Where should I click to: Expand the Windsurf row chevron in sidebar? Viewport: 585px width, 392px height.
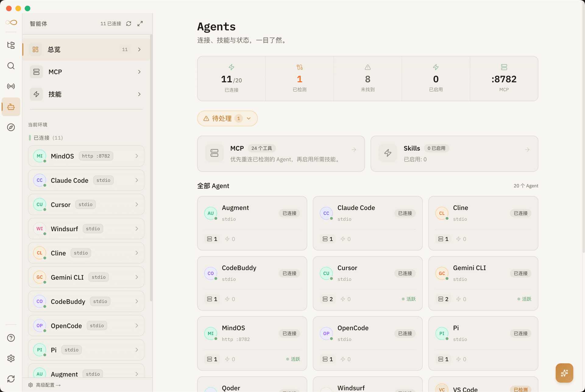tap(137, 229)
